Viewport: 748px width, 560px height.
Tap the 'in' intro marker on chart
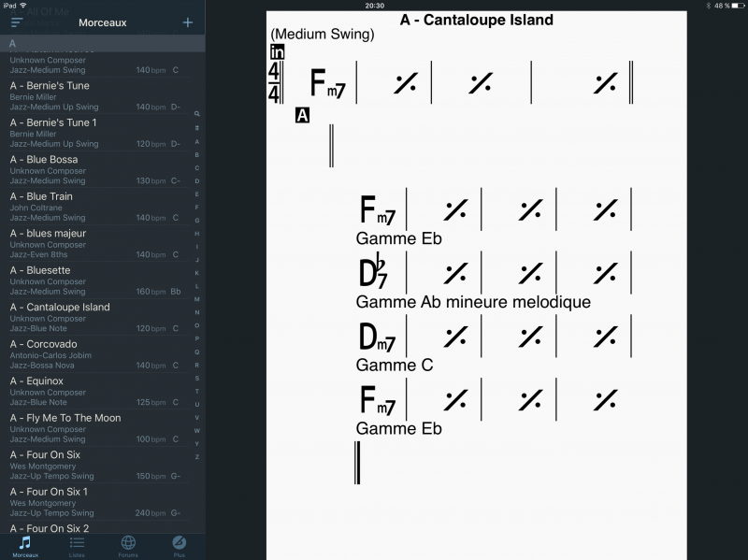(277, 52)
